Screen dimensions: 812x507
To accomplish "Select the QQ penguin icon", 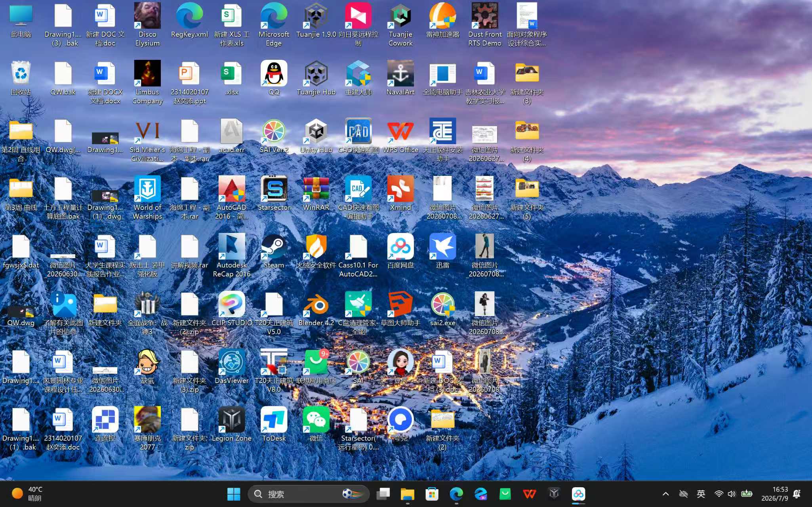I will 274,78.
